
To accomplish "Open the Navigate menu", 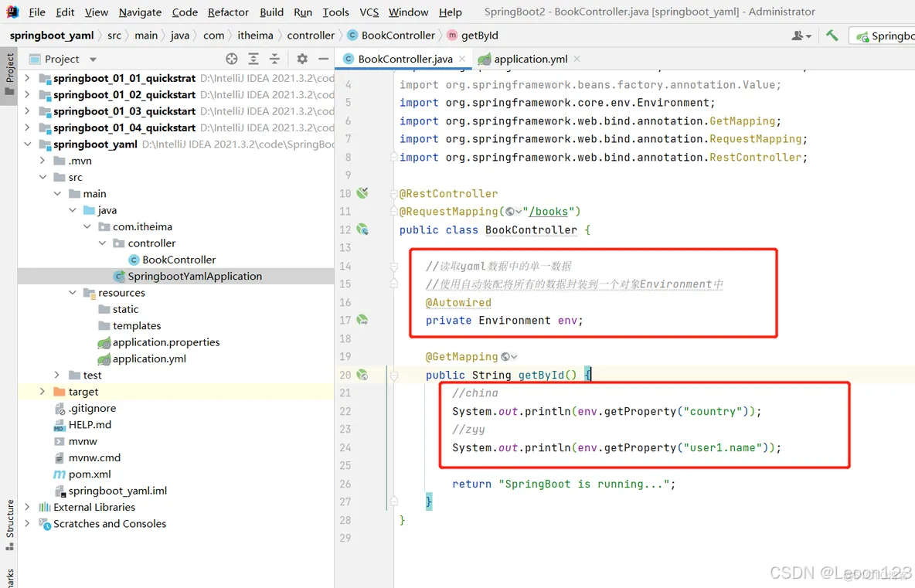I will pyautogui.click(x=140, y=12).
